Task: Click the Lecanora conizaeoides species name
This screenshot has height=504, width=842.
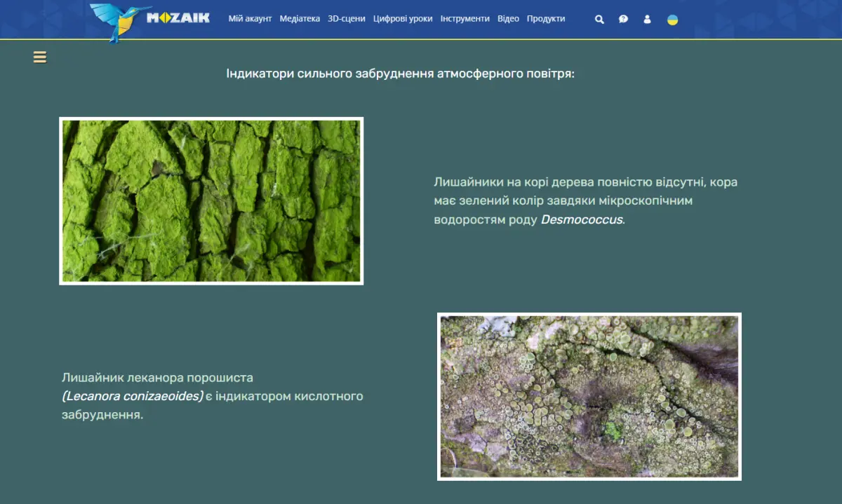Action: pyautogui.click(x=133, y=397)
